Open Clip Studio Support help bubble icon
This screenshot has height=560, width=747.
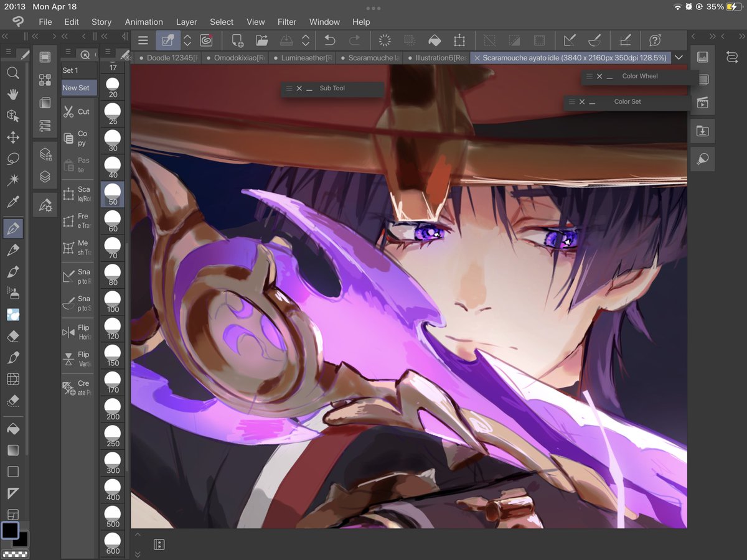[x=655, y=40]
